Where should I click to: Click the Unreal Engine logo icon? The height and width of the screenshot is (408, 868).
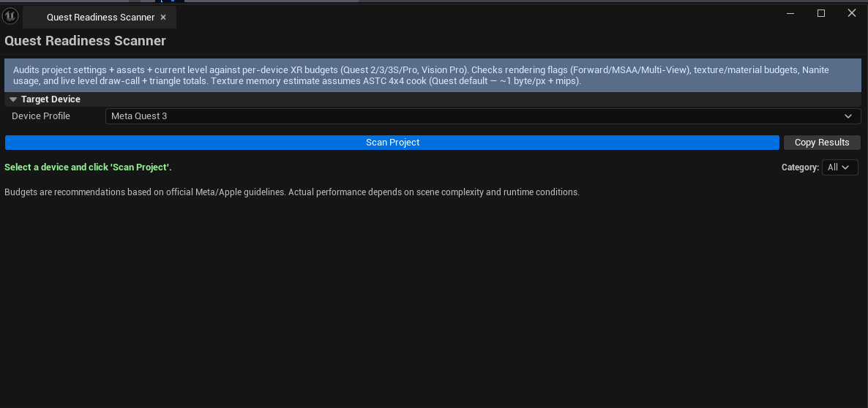click(10, 16)
